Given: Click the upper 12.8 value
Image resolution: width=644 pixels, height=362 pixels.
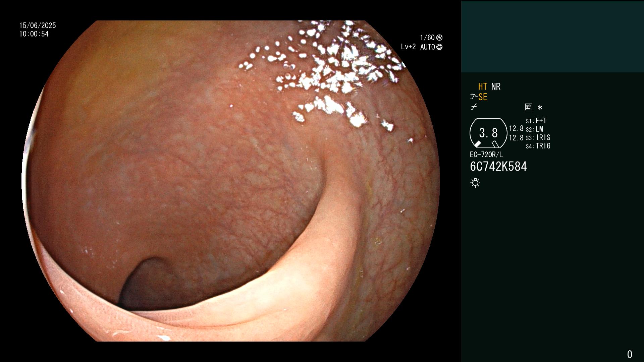Looking at the screenshot, I should (516, 129).
